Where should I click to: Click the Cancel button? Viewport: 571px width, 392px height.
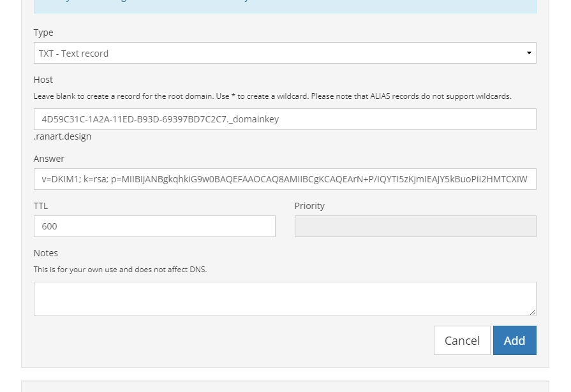(462, 340)
